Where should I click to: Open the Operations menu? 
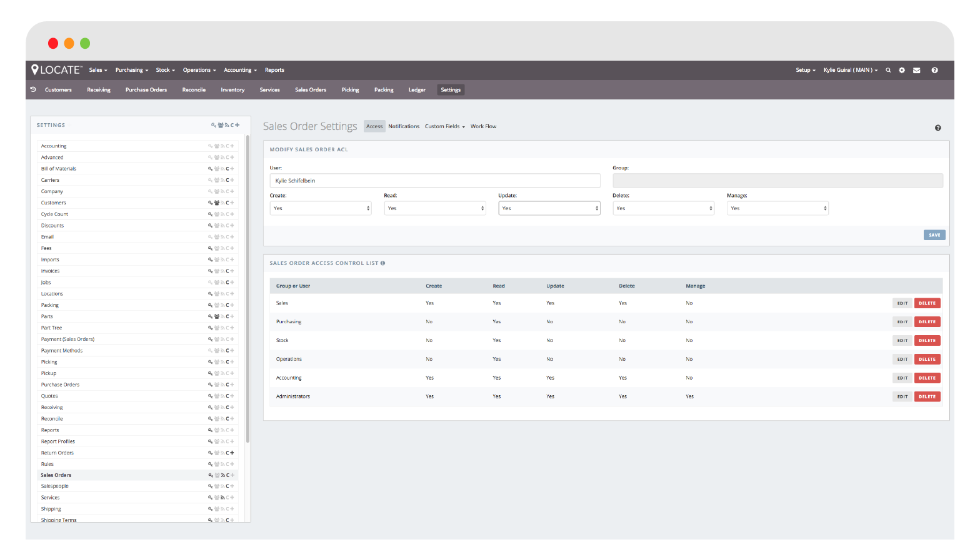click(x=199, y=70)
